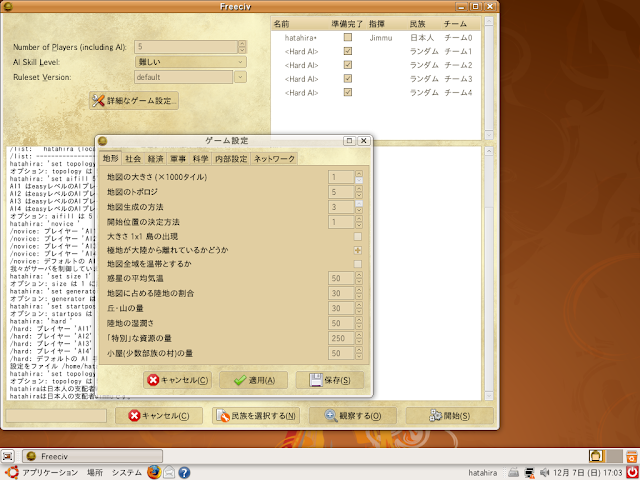Toggle ready checkbox for team 2 Hard AI
This screenshot has width=640, height=480.
[x=347, y=65]
